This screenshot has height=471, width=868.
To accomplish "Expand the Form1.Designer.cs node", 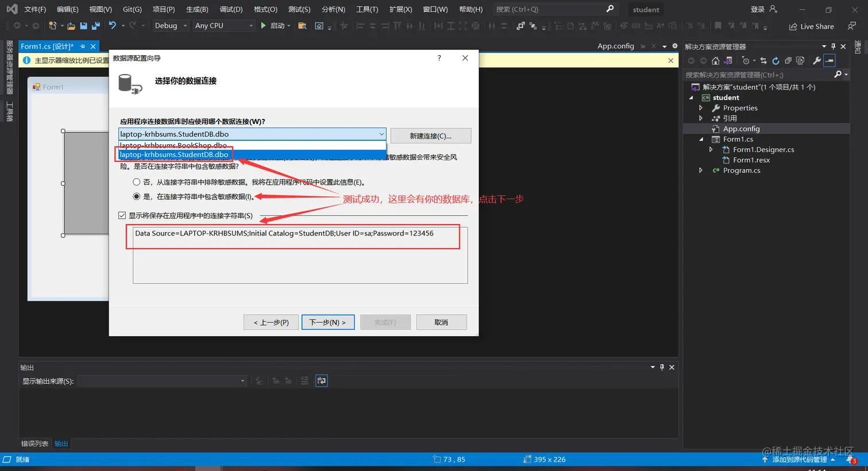I will point(711,149).
